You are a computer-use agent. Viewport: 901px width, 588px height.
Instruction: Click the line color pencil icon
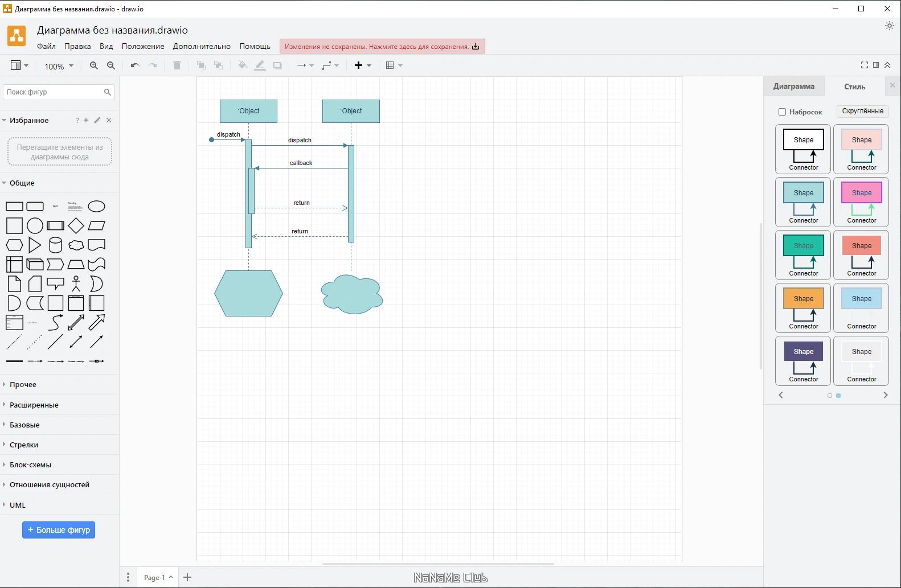(x=260, y=65)
